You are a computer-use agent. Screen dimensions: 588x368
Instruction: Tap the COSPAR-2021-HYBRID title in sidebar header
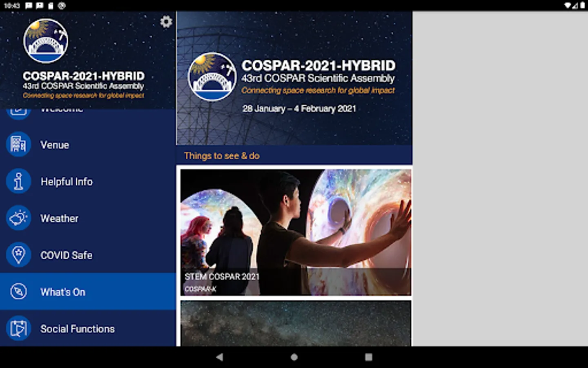(84, 76)
